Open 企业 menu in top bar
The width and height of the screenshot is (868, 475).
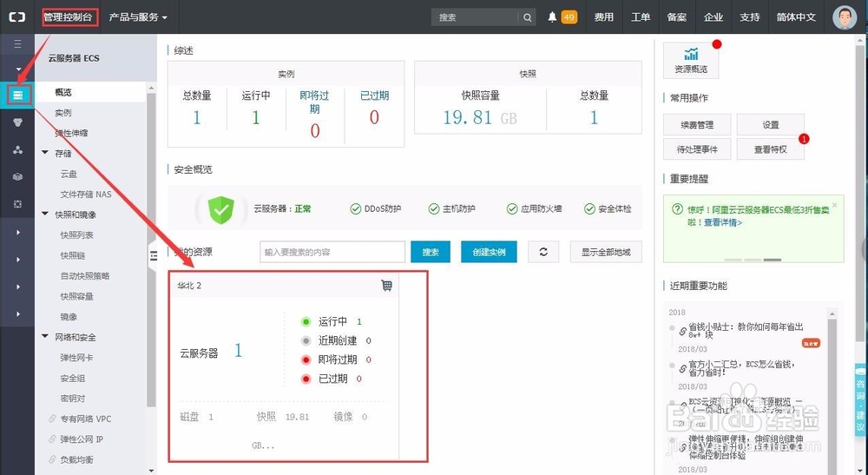pos(713,17)
